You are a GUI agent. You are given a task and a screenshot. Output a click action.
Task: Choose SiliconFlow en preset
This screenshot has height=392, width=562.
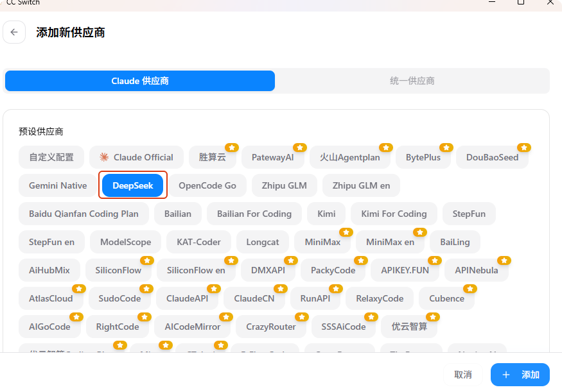point(196,270)
